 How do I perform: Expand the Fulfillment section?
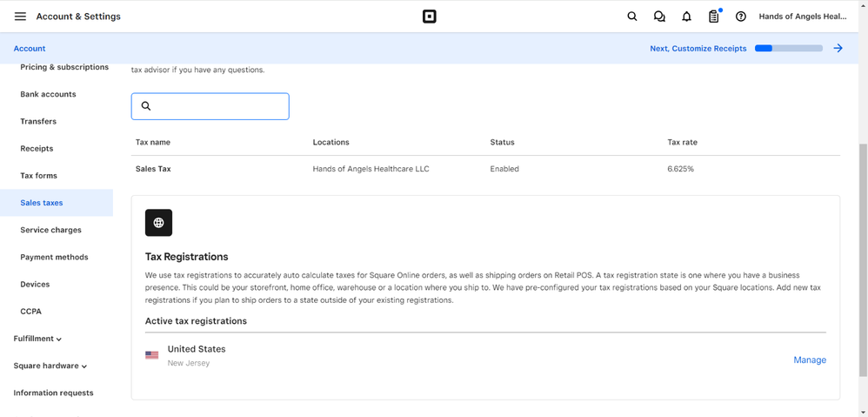pos(37,339)
